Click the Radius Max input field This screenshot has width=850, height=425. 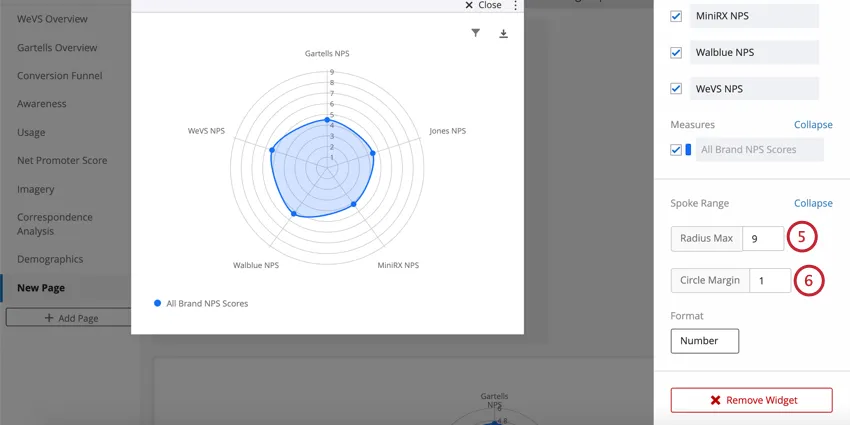click(763, 239)
